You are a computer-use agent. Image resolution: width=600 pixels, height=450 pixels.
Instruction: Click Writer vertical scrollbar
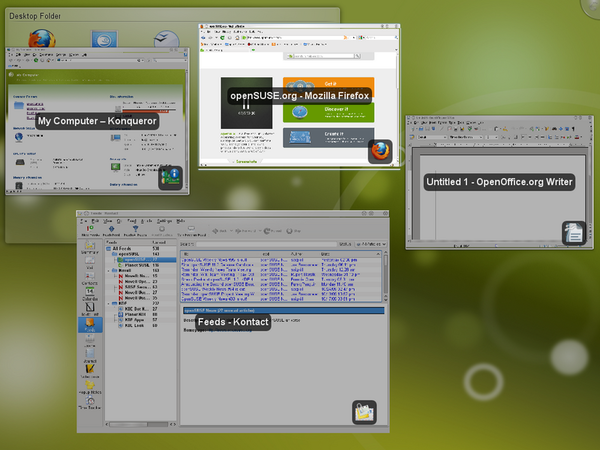(x=591, y=184)
